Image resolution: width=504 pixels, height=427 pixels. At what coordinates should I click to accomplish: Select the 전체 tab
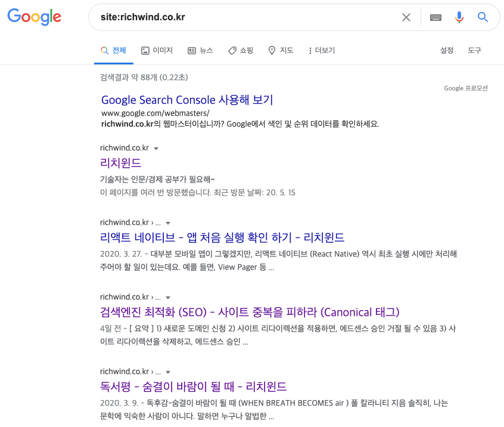(x=113, y=51)
